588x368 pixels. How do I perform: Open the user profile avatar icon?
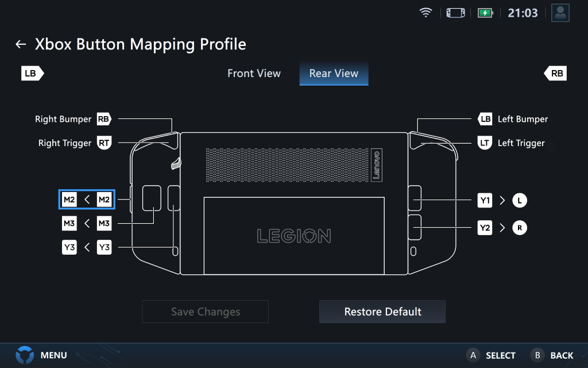coord(560,13)
